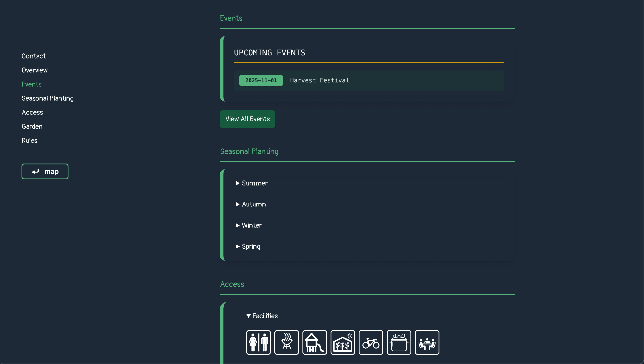This screenshot has width=644, height=364.
Task: Select the playground facility icon
Action: [315, 342]
